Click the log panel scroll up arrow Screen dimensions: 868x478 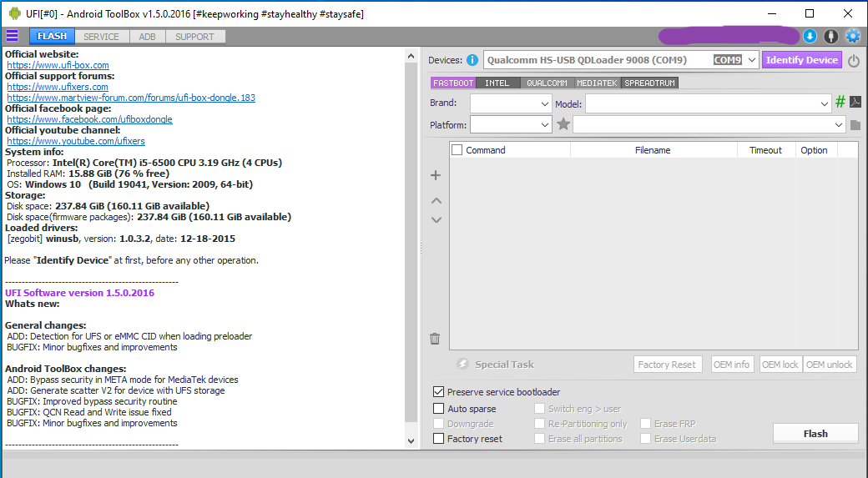pos(411,56)
